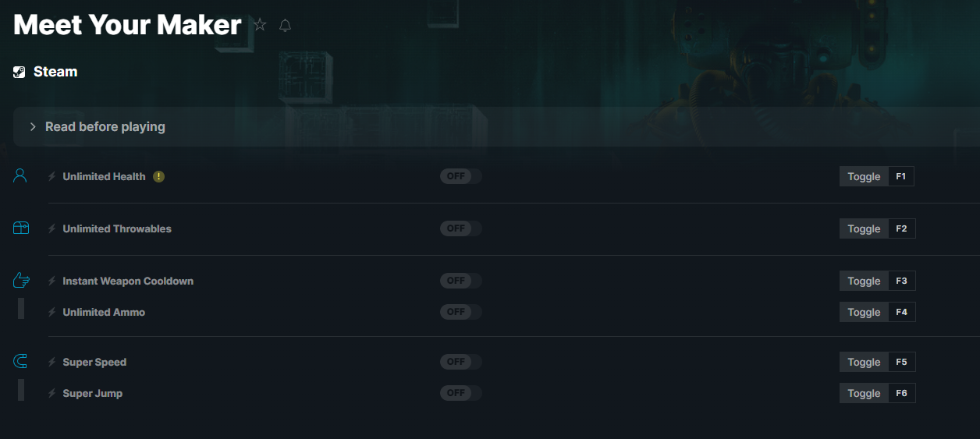
Task: Enable the Super Jump switch
Action: click(461, 393)
